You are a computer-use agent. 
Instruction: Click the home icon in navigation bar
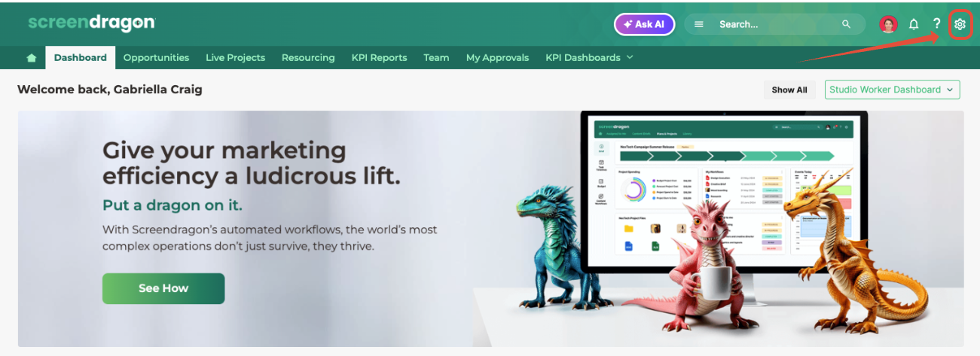click(32, 57)
